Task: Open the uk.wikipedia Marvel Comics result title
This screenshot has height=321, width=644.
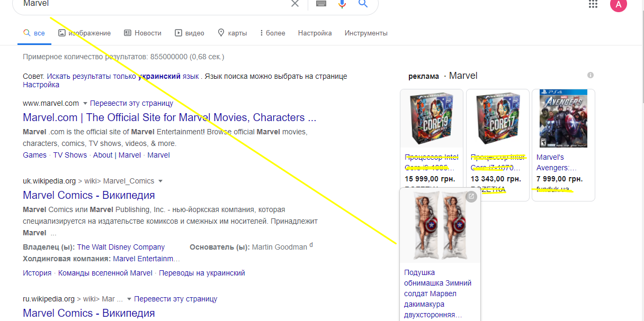Action: tap(89, 195)
